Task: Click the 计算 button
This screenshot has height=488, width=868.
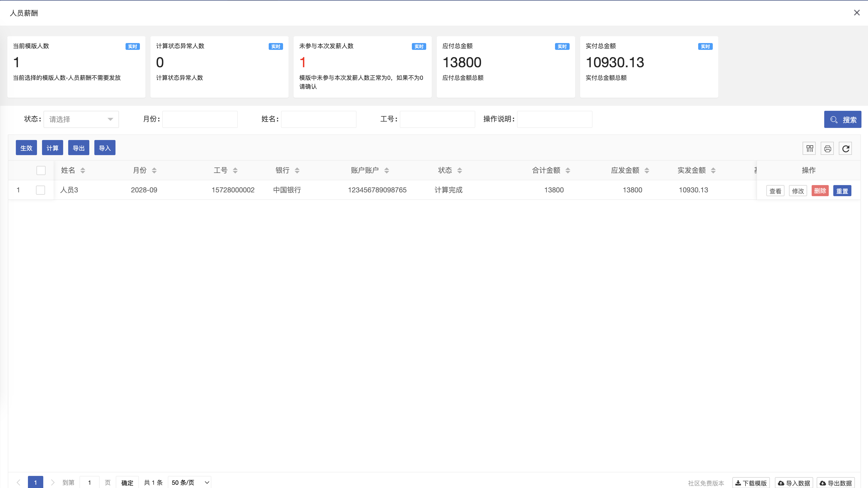Action: point(53,148)
